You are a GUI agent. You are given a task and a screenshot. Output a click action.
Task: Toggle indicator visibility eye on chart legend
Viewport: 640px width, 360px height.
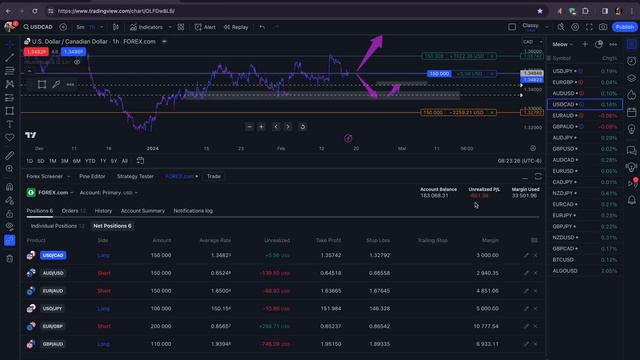click(77, 62)
